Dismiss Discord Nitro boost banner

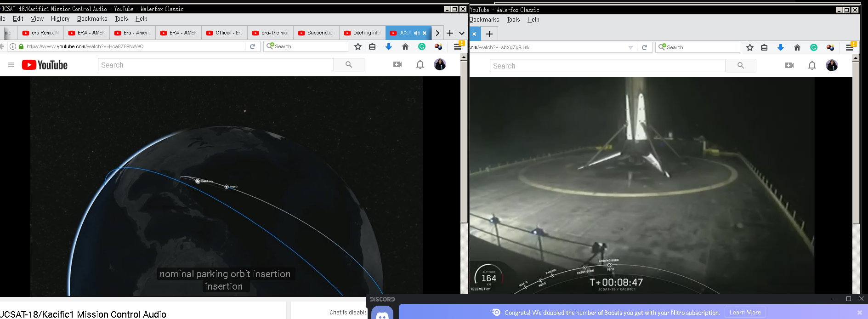860,313
